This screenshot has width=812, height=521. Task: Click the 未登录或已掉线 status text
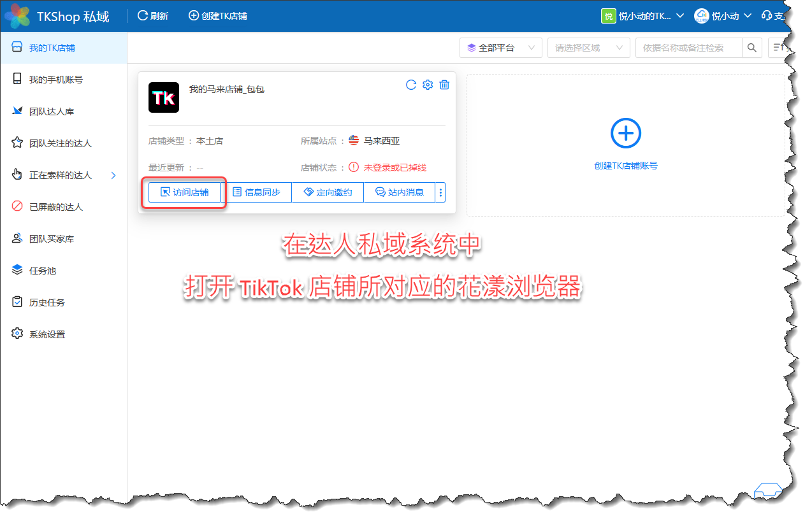(x=395, y=168)
